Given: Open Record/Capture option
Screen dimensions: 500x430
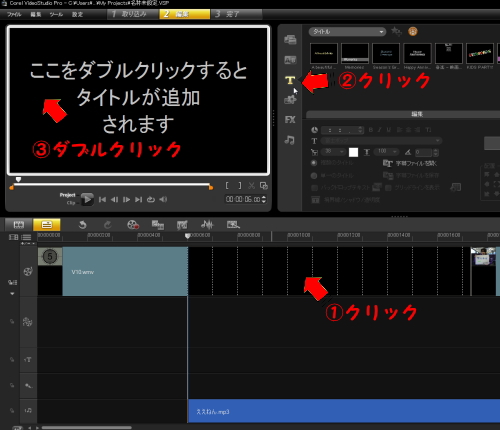Looking at the screenshot, I should click(x=133, y=225).
